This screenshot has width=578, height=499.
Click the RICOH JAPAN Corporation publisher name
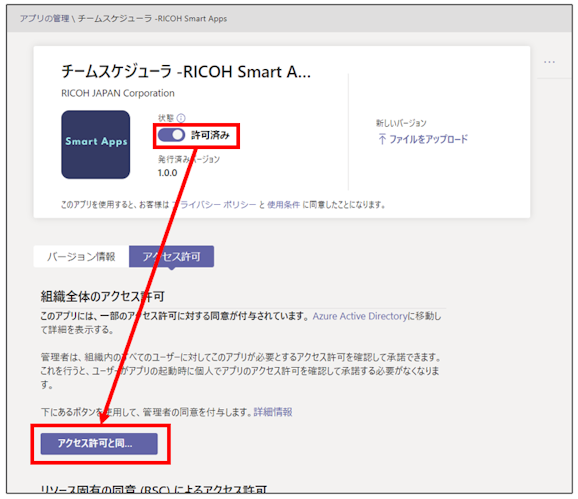[118, 93]
